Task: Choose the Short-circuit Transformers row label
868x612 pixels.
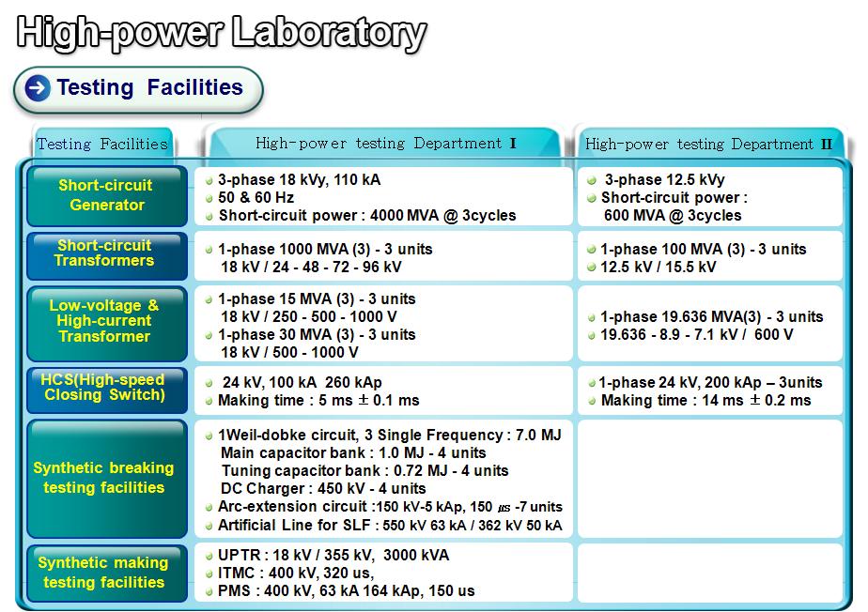Action: coord(107,255)
